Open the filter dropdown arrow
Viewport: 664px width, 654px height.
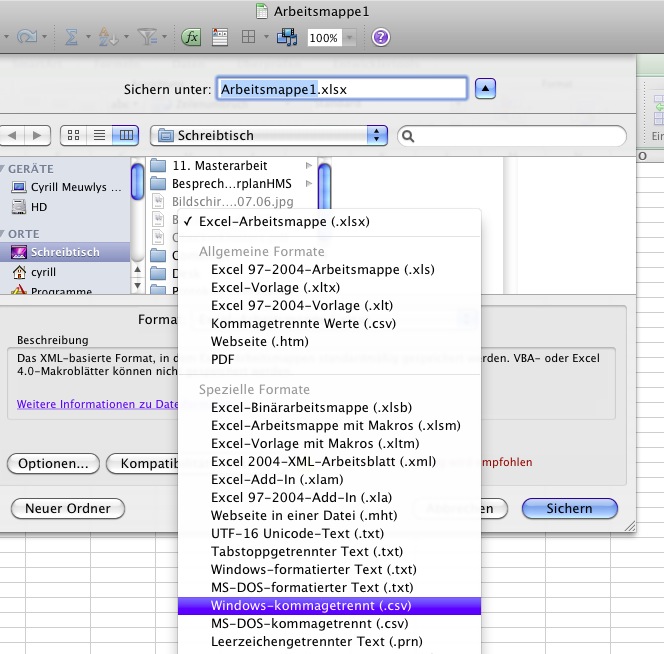point(164,37)
